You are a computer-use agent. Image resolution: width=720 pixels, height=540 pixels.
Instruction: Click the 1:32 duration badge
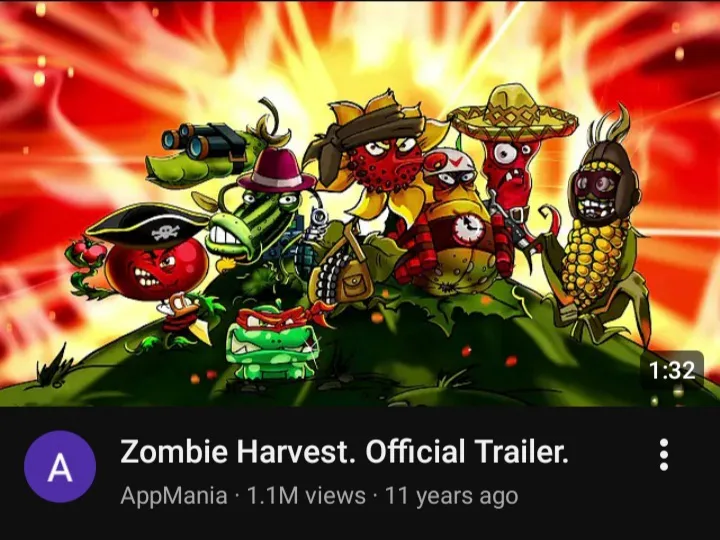coord(672,369)
